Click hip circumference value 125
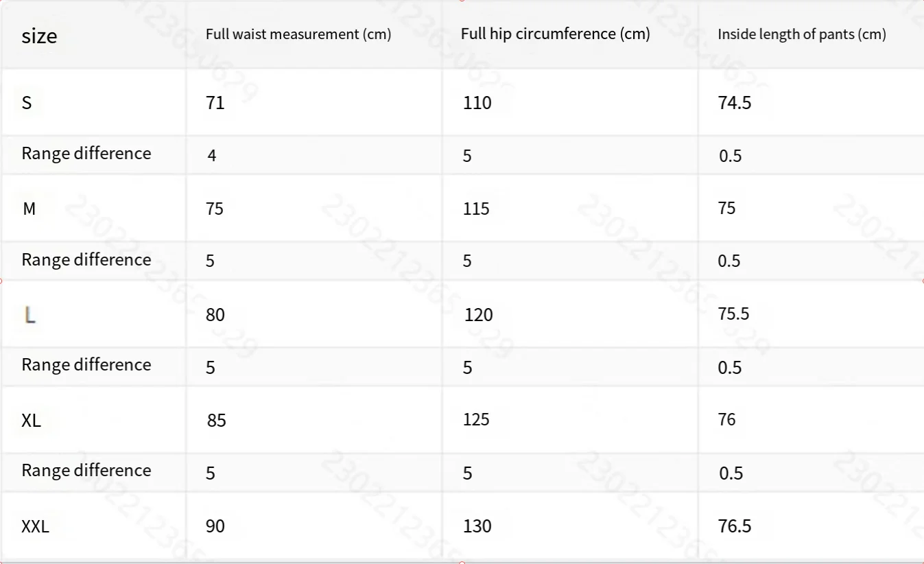924x564 pixels. (475, 419)
